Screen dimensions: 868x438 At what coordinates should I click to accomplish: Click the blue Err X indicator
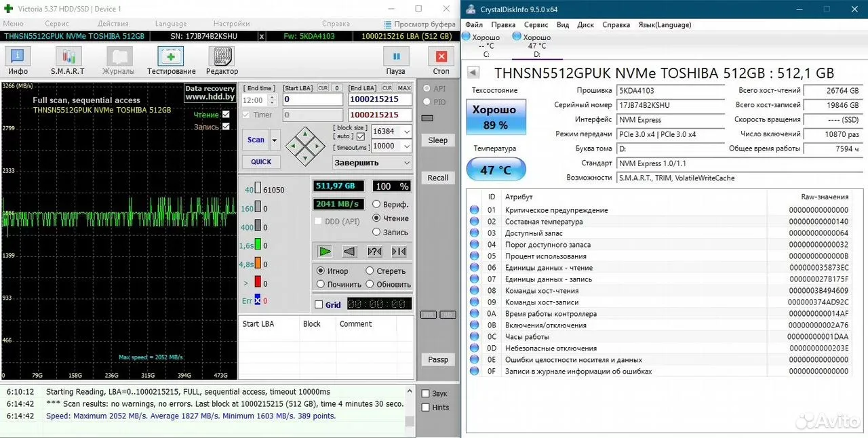[258, 300]
